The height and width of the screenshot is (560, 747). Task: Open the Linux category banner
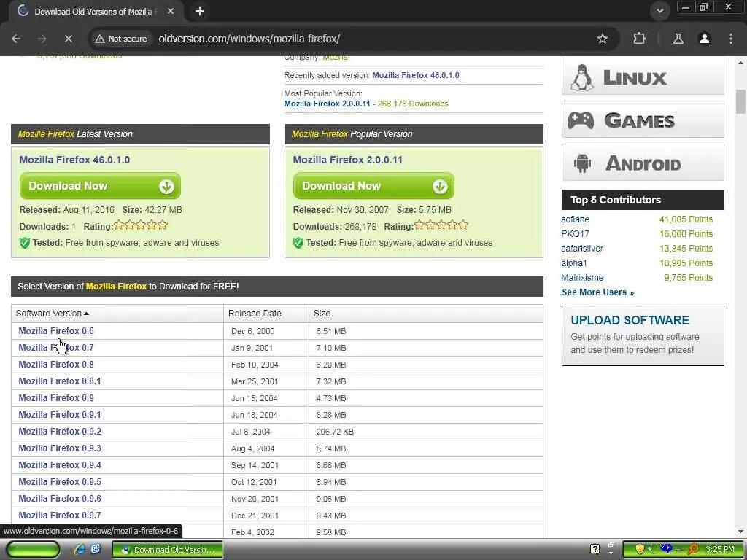click(x=643, y=77)
